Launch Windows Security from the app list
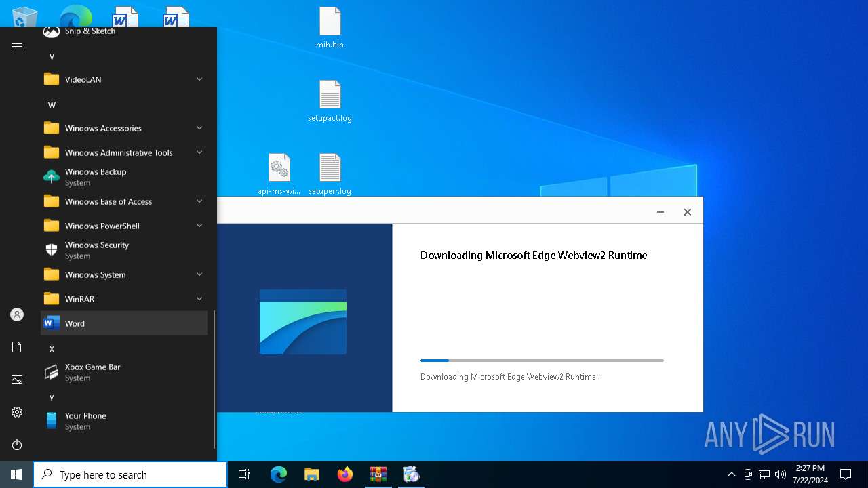Screen dimensions: 868x488 (124, 250)
